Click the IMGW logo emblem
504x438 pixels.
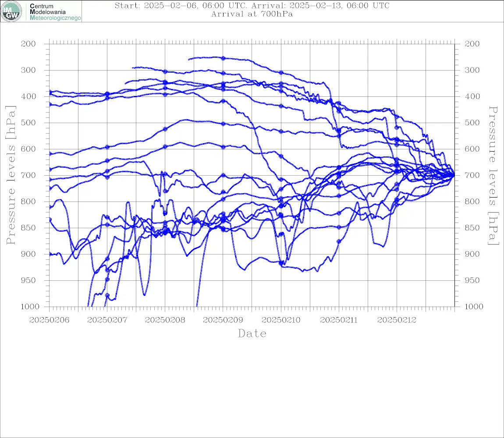coord(11,11)
